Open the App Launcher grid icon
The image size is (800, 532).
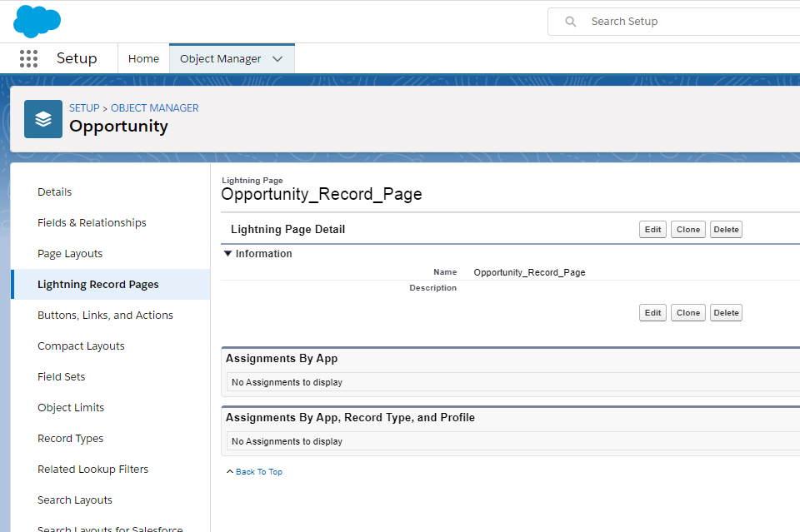(x=28, y=58)
